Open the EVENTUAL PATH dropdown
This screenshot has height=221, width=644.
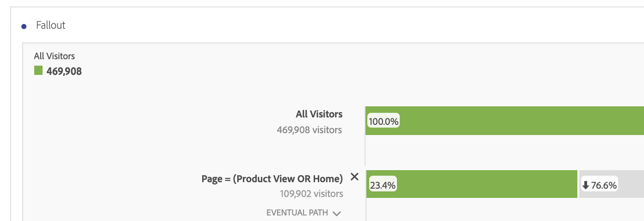tap(303, 213)
